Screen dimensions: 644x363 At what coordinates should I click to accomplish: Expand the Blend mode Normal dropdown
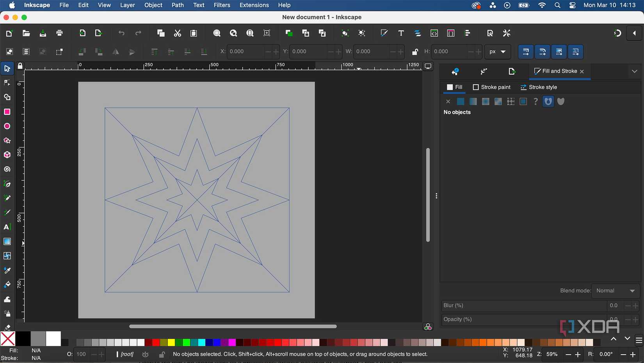coord(616,291)
